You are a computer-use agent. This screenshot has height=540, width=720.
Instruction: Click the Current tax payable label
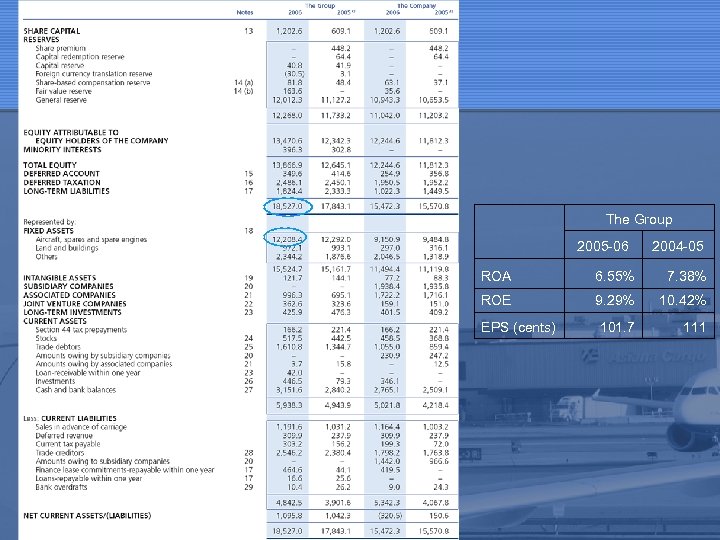tap(68, 444)
